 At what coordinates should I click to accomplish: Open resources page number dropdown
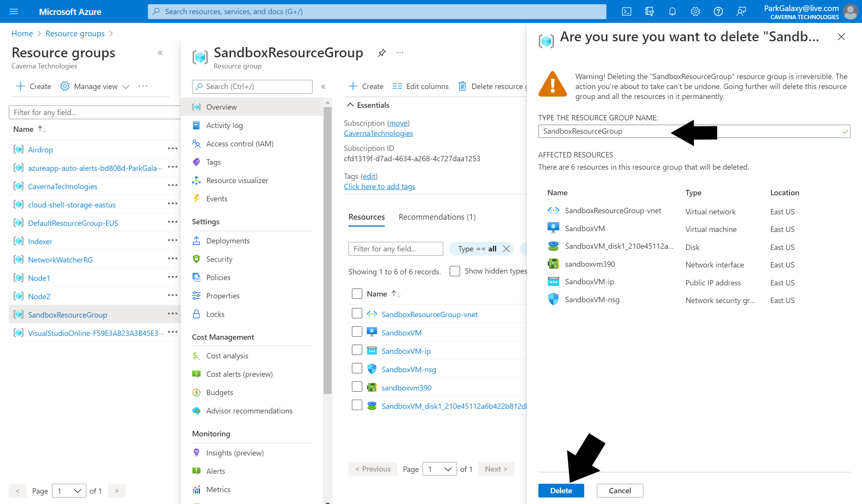point(439,469)
